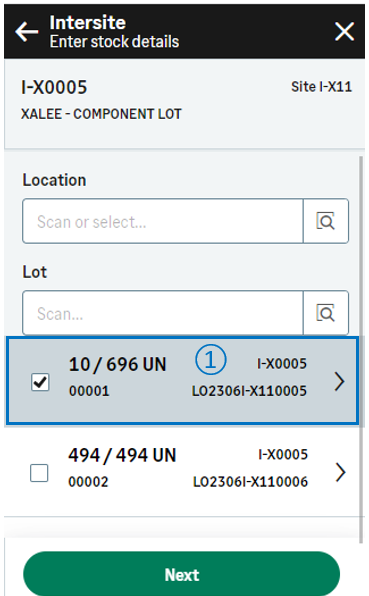Image resolution: width=369 pixels, height=596 pixels.
Task: Click the I-X0005 product header
Action: coord(54,87)
